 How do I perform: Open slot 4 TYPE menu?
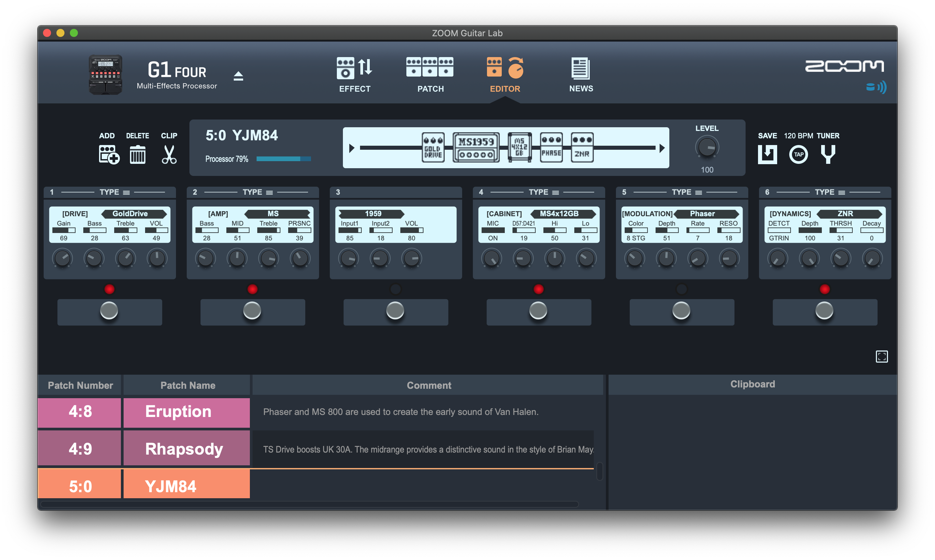pos(543,192)
